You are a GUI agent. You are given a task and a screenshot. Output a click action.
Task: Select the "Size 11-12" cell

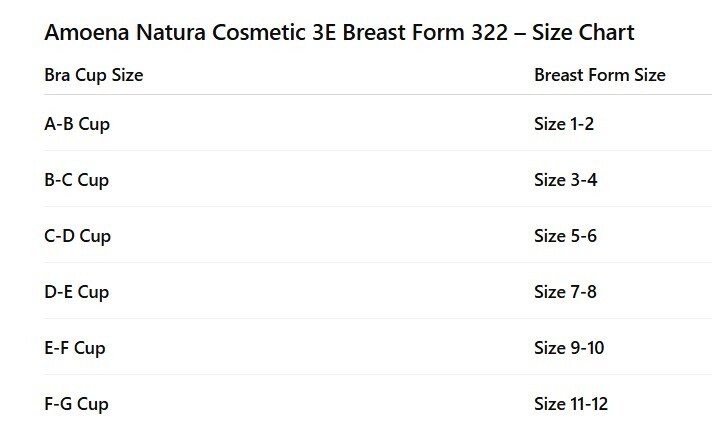point(571,404)
